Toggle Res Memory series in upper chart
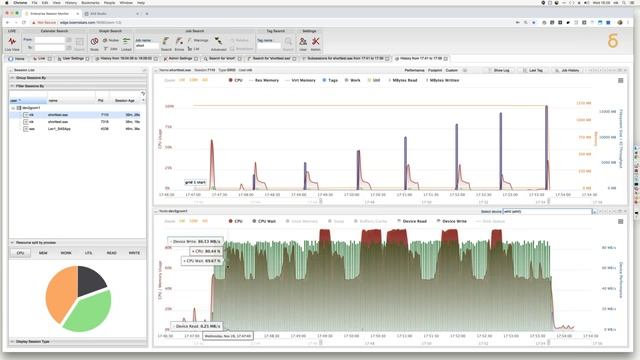The image size is (640, 360). coord(264,80)
